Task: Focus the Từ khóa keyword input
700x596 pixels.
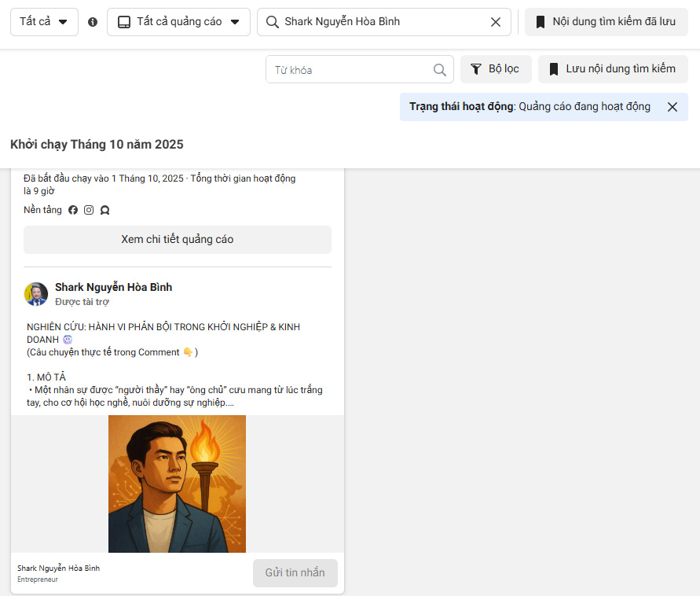Action: point(350,70)
